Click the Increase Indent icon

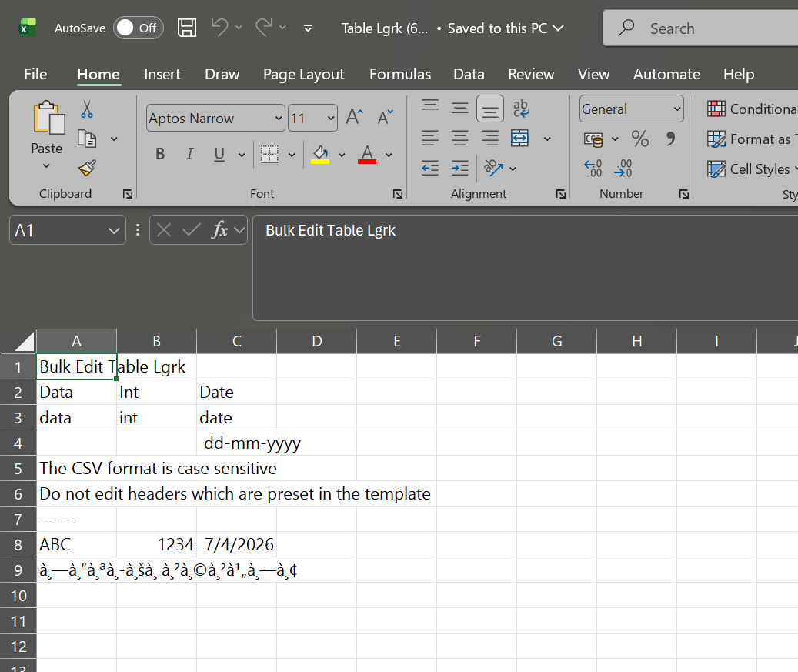pos(460,168)
